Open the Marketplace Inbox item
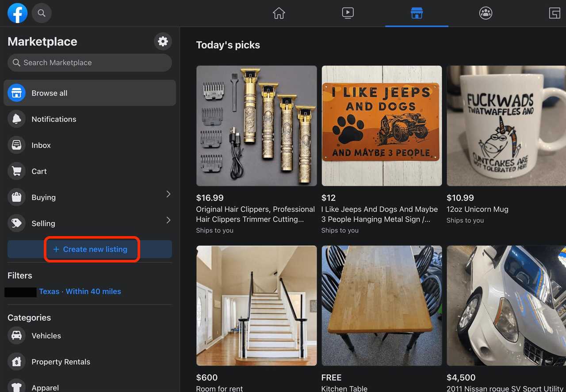566x392 pixels. (41, 145)
